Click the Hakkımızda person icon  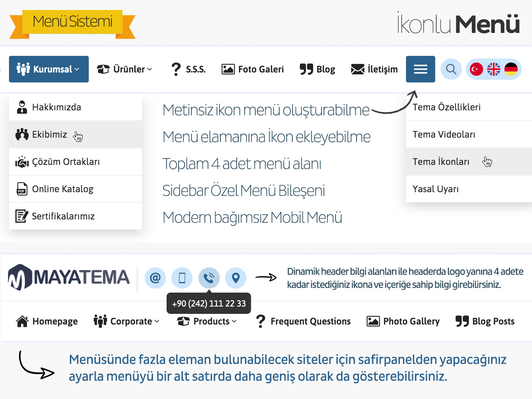point(22,107)
